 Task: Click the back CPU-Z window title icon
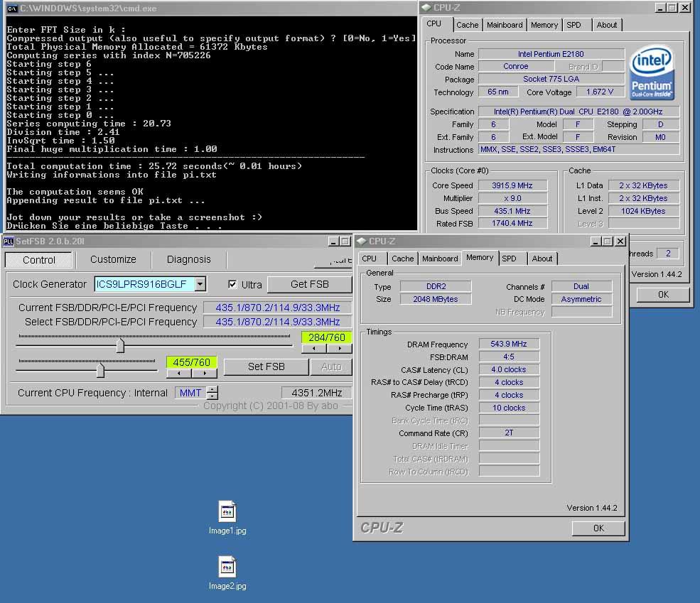pos(426,8)
